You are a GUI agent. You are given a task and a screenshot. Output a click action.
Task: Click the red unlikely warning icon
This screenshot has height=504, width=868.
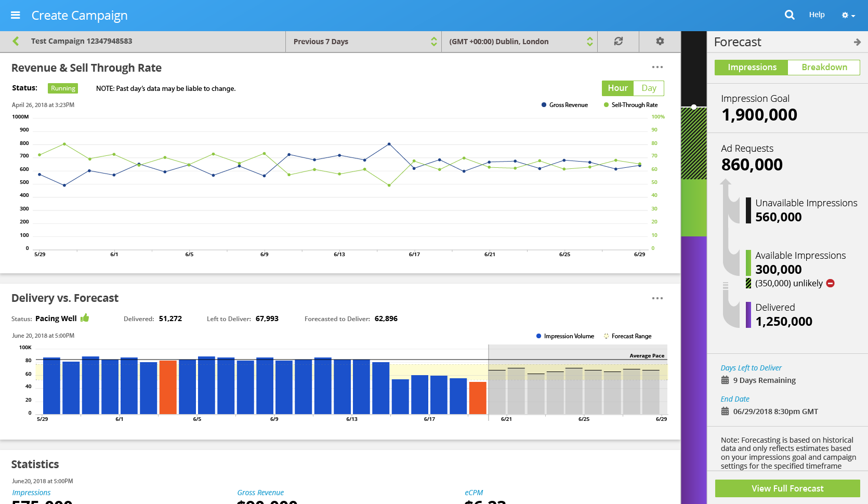(x=830, y=283)
